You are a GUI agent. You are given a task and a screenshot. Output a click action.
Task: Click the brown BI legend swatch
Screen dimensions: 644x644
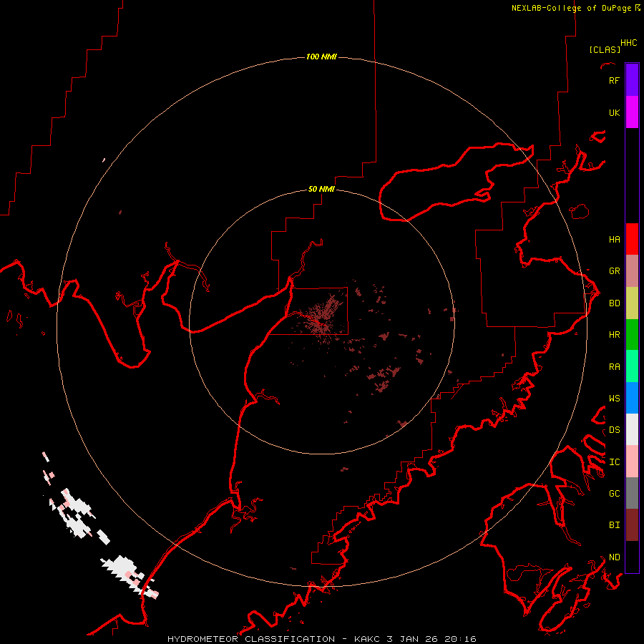[632, 525]
